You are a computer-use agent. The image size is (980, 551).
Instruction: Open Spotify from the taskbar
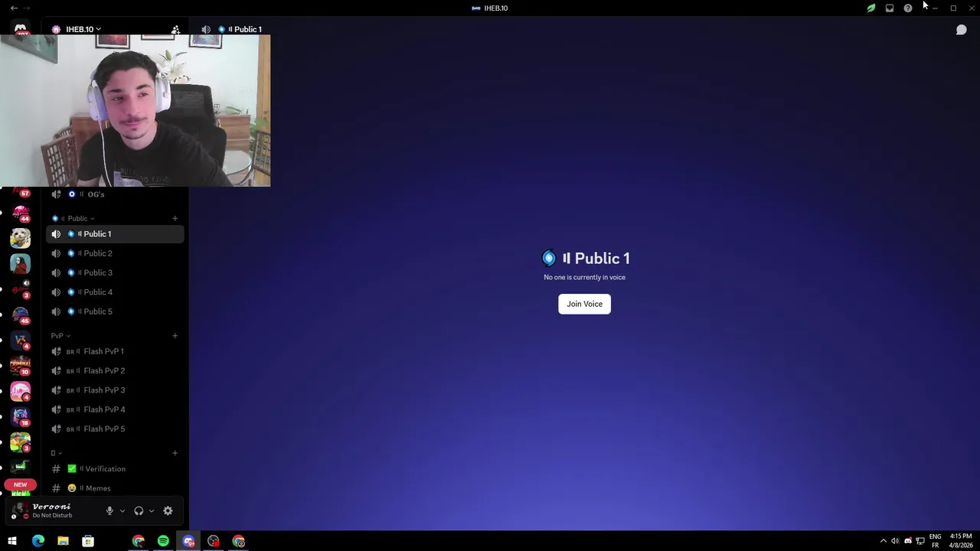pos(163,541)
